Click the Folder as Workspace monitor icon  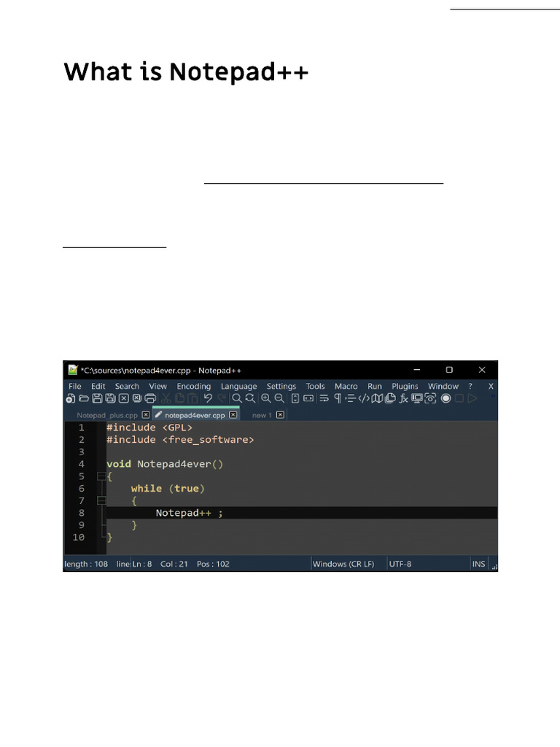[416, 398]
